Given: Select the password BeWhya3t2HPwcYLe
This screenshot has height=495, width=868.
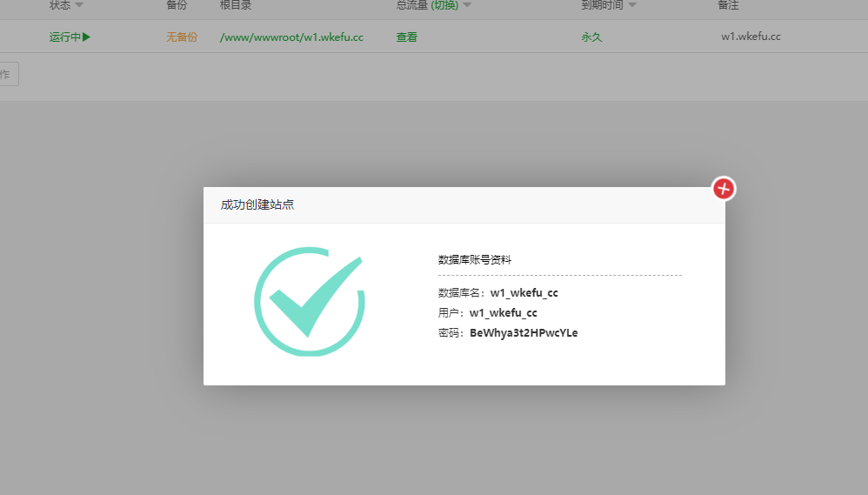Looking at the screenshot, I should pyautogui.click(x=524, y=333).
